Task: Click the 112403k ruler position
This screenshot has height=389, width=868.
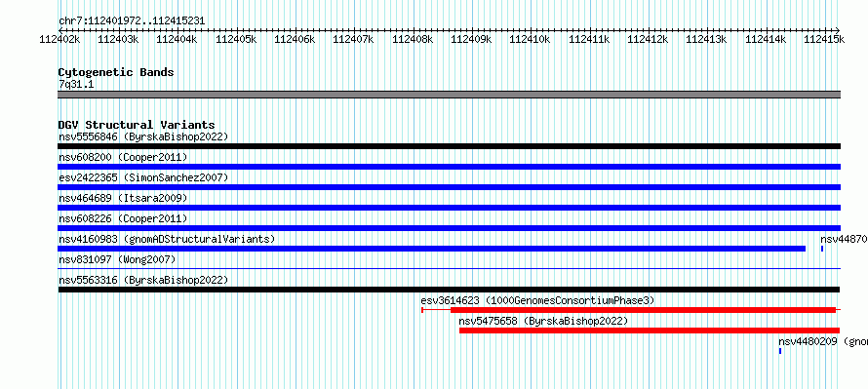Action: click(118, 39)
